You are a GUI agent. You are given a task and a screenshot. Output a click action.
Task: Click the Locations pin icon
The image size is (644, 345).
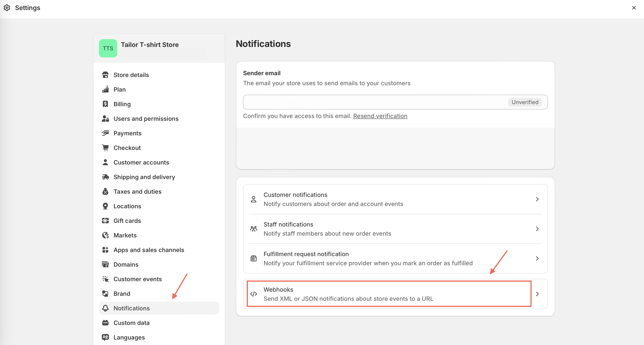(x=106, y=206)
